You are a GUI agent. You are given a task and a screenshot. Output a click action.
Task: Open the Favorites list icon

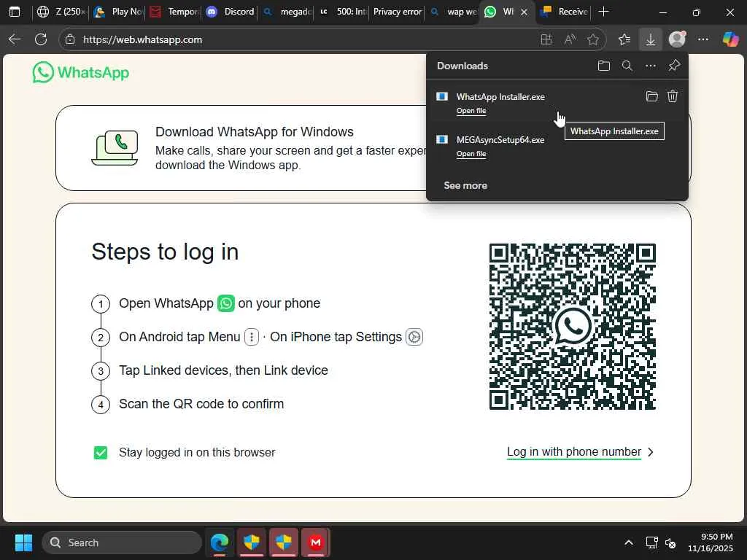click(x=624, y=39)
